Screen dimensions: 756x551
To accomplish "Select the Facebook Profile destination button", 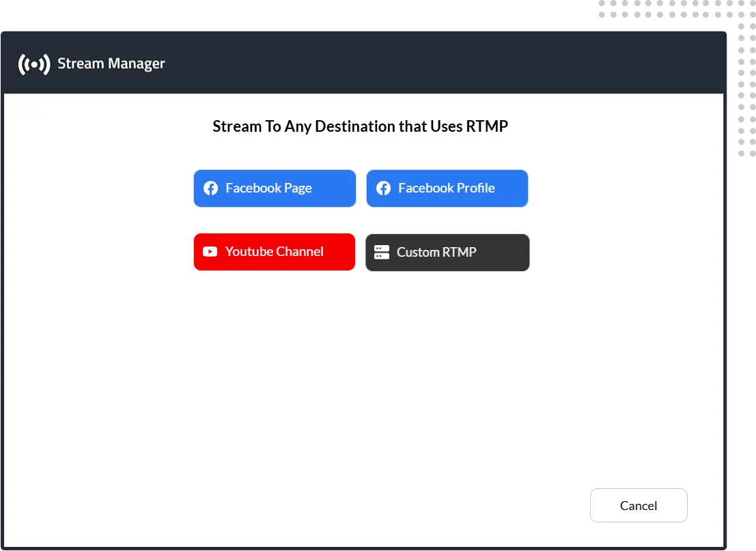I will [447, 188].
